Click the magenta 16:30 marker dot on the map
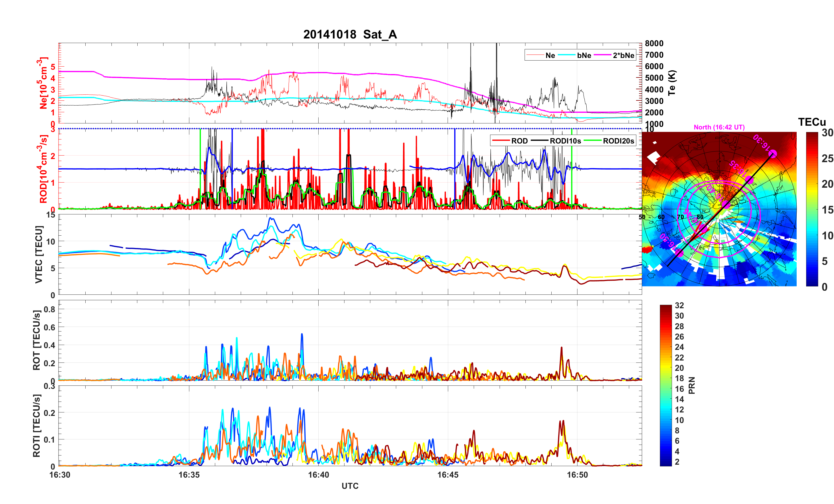The image size is (834, 504). 773,154
